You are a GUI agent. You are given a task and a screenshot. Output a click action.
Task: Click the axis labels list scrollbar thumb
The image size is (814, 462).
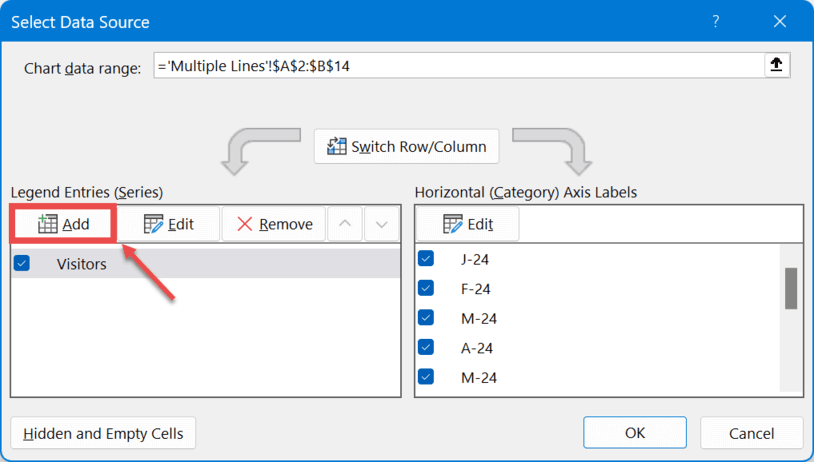coord(790,288)
